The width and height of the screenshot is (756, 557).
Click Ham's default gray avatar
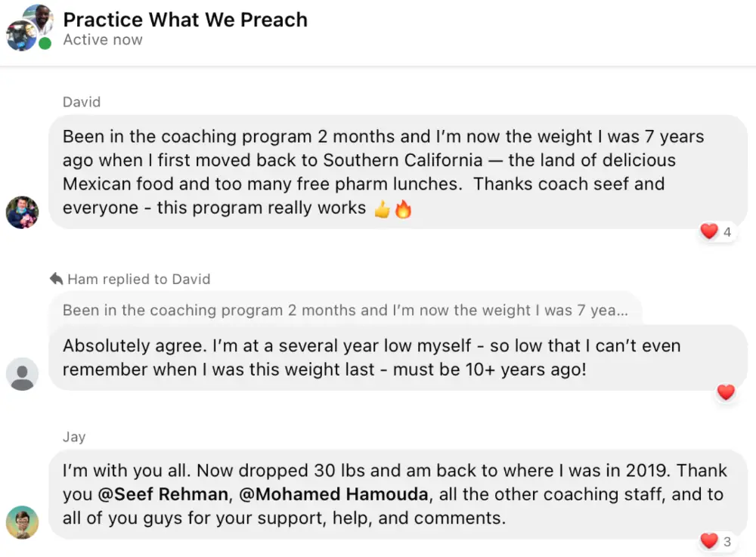pyautogui.click(x=22, y=373)
